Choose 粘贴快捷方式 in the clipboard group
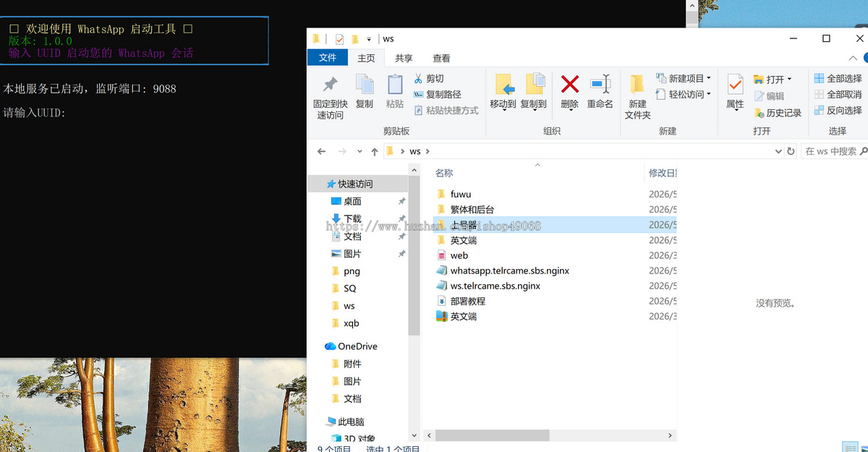 446,110
